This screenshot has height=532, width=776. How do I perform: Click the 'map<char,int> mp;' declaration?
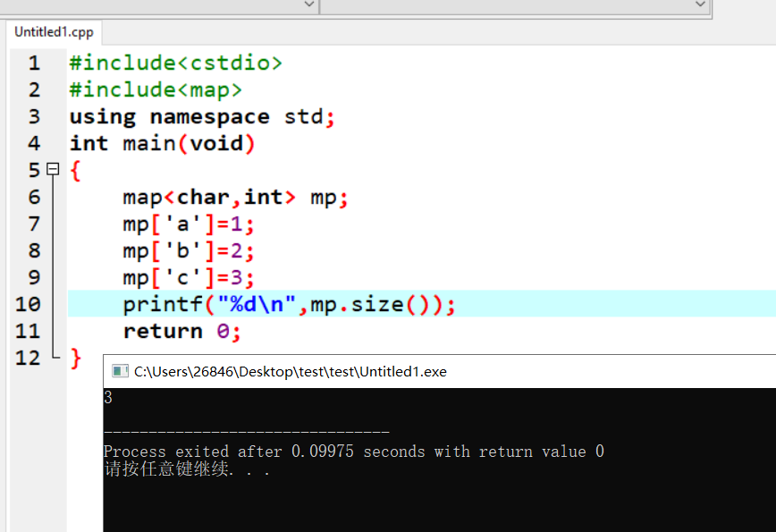[x=236, y=198]
